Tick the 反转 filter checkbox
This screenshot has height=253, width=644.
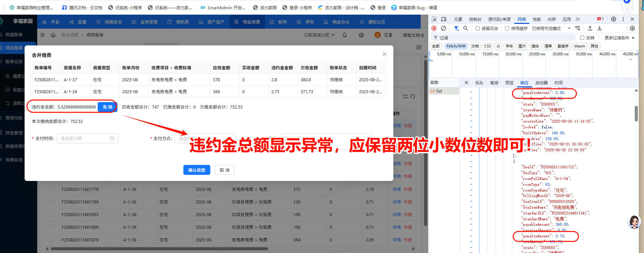click(582, 38)
